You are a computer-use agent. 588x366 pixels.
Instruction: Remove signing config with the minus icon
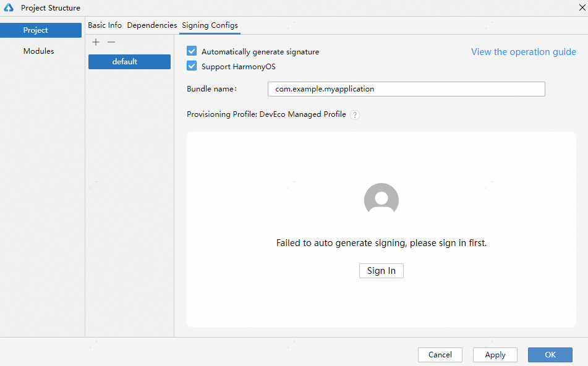[111, 42]
